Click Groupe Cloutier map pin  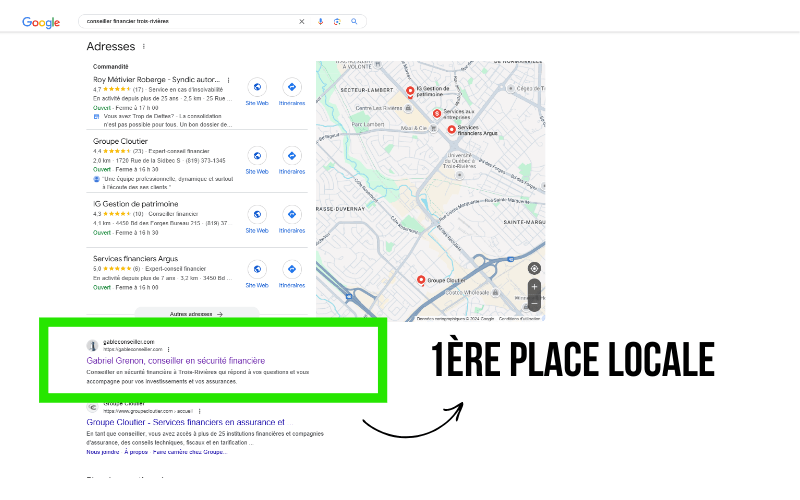[x=421, y=280]
